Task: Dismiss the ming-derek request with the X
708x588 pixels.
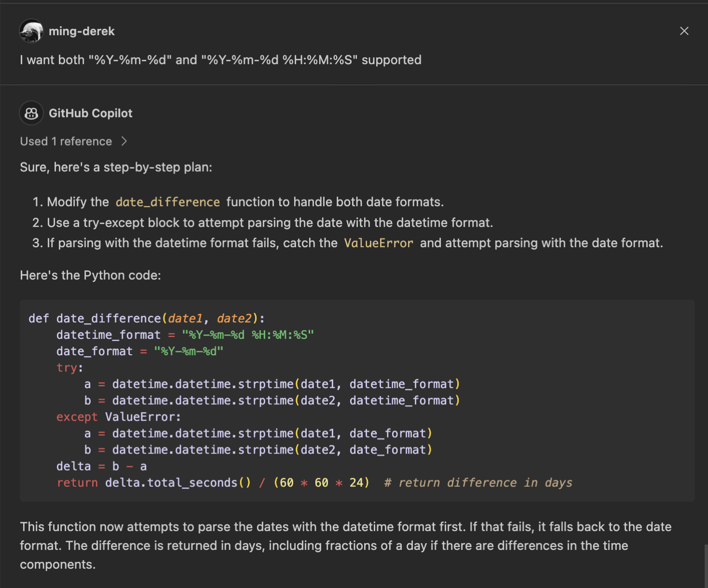Action: click(x=684, y=31)
